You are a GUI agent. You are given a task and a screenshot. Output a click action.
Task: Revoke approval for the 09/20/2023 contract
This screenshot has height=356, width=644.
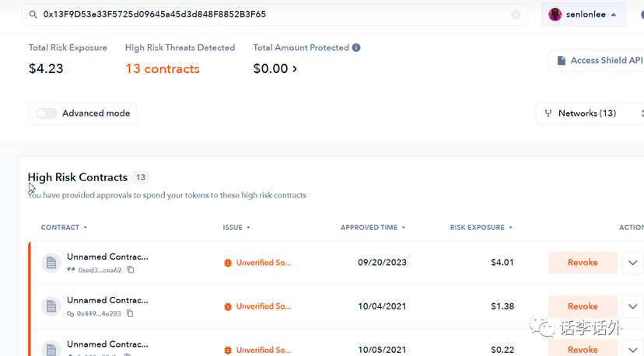tap(583, 263)
